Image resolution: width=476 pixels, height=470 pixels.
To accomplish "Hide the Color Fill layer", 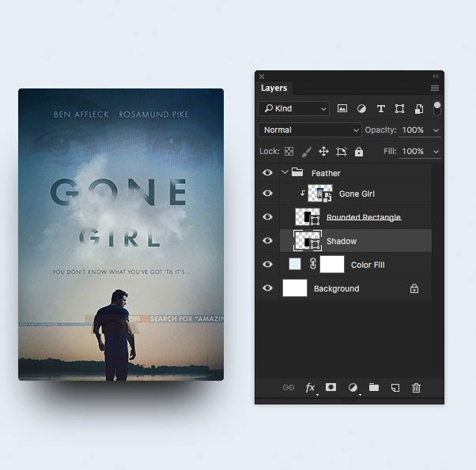I will pyautogui.click(x=267, y=264).
